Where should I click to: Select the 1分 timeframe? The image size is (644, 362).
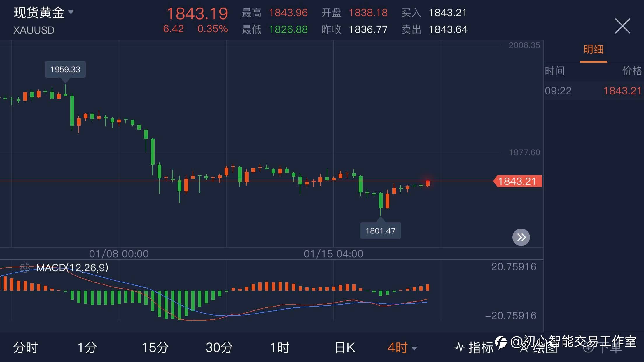[87, 347]
